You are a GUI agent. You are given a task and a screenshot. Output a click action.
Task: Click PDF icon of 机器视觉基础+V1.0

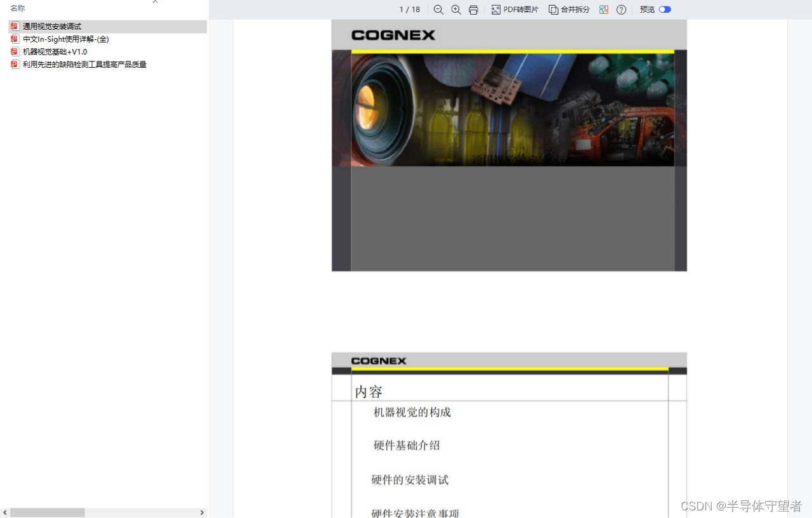point(15,52)
